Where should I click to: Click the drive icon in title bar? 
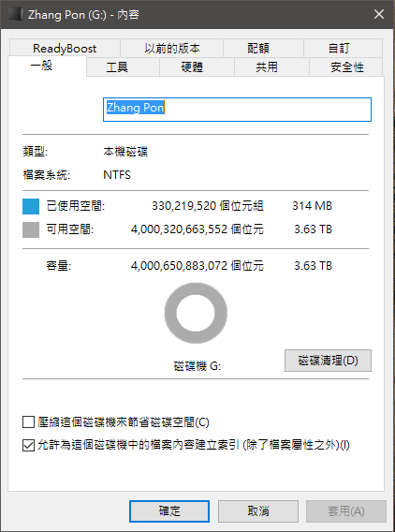coord(15,15)
